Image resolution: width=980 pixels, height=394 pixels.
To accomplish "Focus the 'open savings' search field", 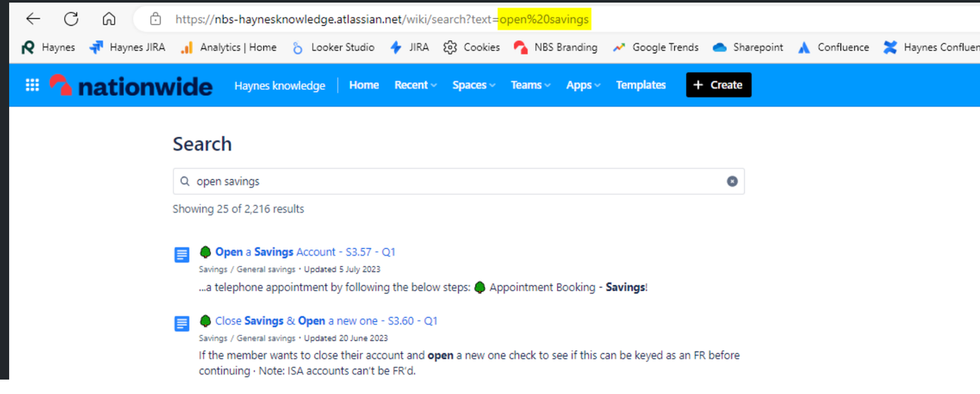I will [458, 181].
